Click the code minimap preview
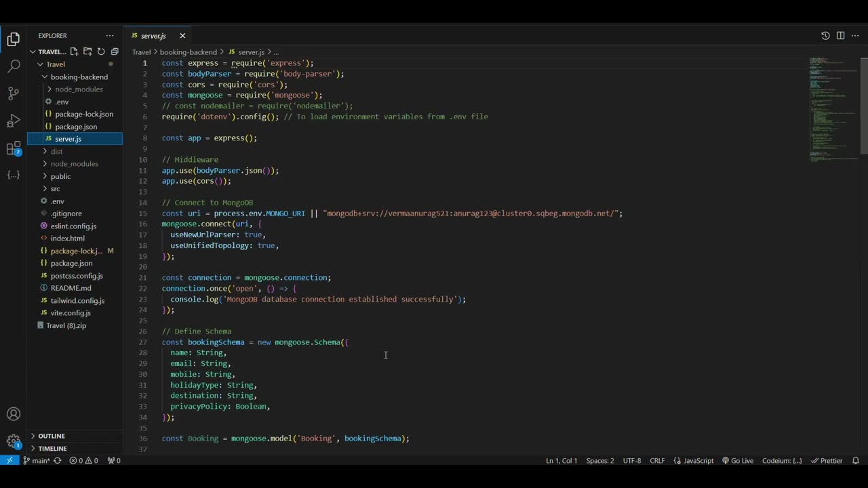The image size is (868, 488). pos(833,108)
